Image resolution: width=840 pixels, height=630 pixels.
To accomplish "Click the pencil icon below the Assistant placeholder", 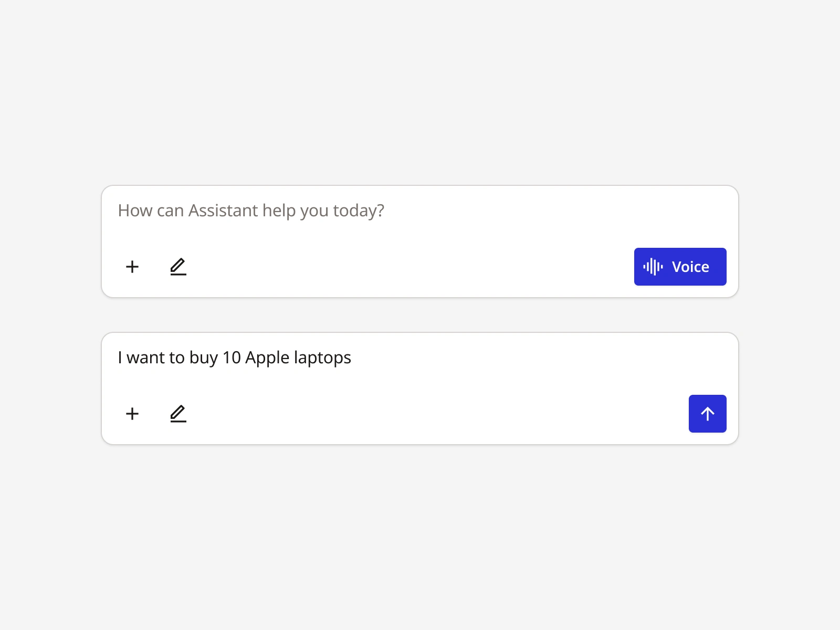I will [178, 267].
